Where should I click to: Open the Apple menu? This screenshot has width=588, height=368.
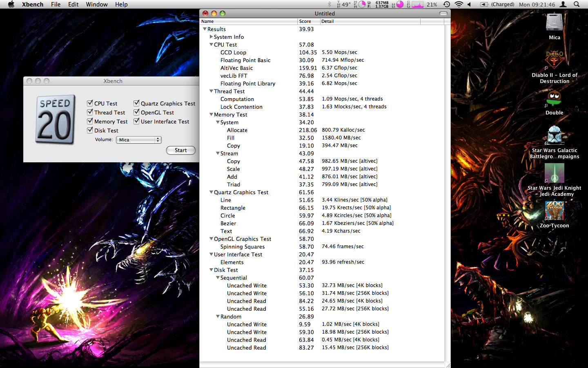[x=11, y=4]
